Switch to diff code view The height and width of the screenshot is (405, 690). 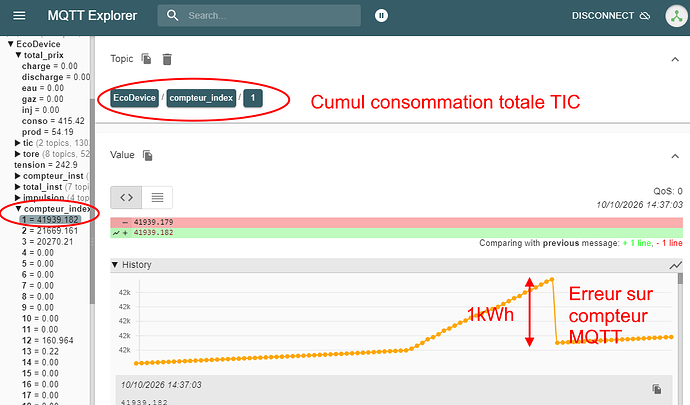pyautogui.click(x=126, y=197)
